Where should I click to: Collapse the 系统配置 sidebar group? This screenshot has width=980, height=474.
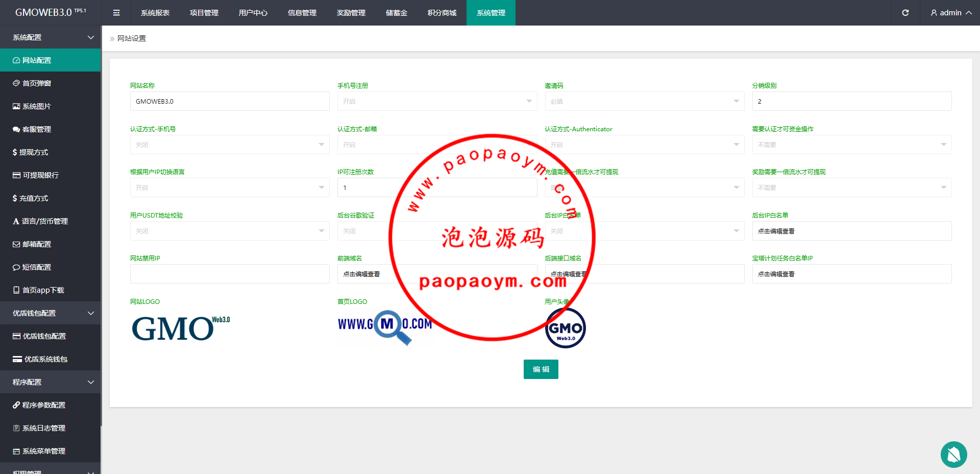coord(51,37)
